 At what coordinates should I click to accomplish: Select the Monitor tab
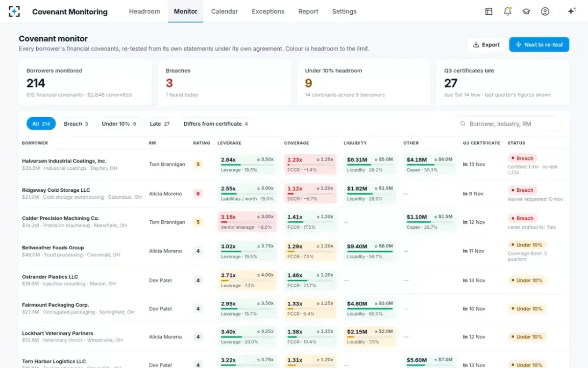186,11
